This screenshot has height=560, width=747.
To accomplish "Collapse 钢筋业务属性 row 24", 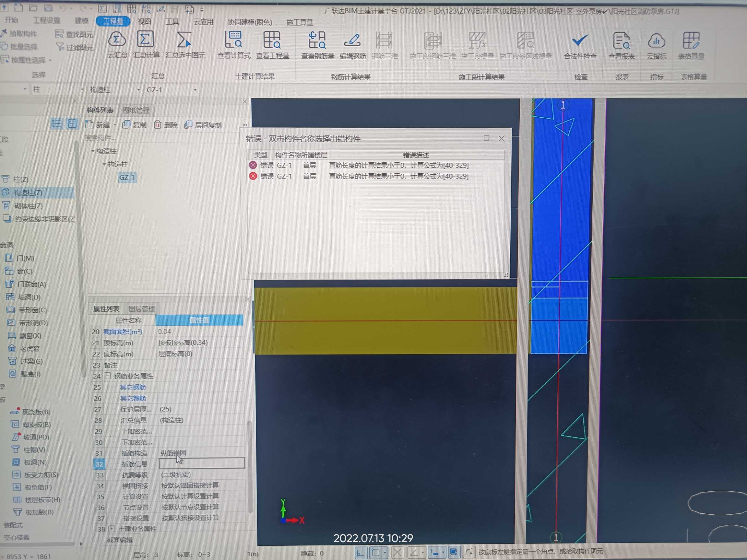I will point(107,376).
